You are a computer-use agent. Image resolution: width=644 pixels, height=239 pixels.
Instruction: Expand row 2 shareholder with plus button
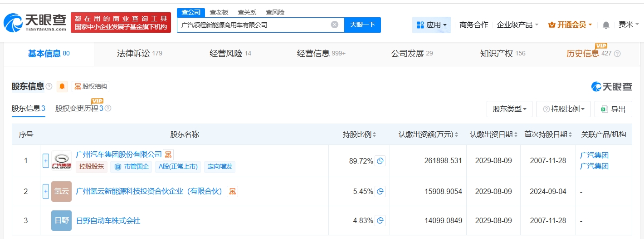(x=45, y=191)
